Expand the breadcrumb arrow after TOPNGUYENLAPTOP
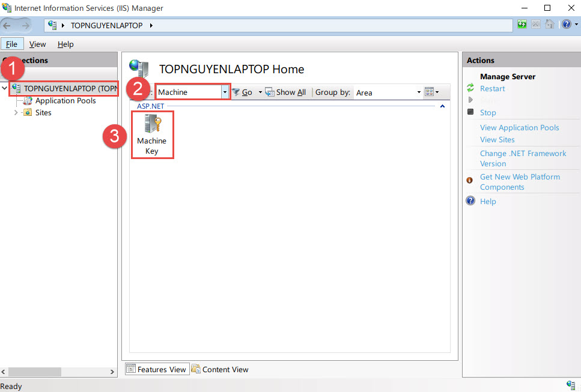581x392 pixels. click(x=151, y=26)
